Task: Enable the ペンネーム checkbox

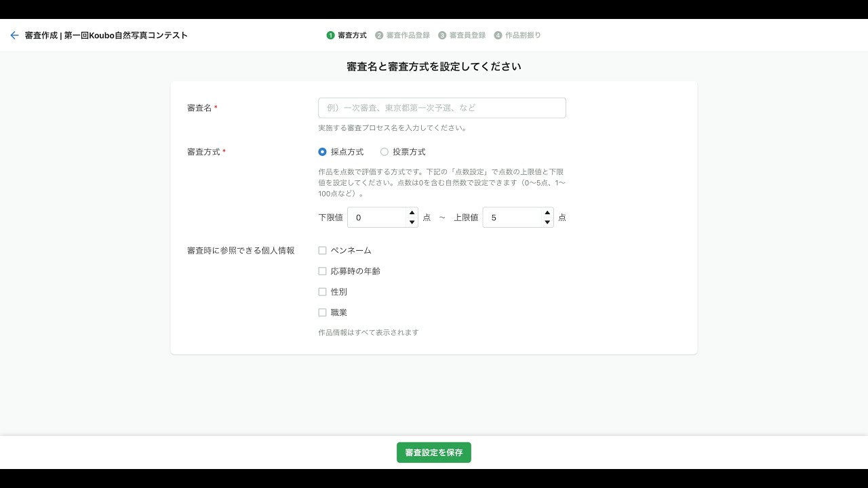Action: [x=323, y=250]
